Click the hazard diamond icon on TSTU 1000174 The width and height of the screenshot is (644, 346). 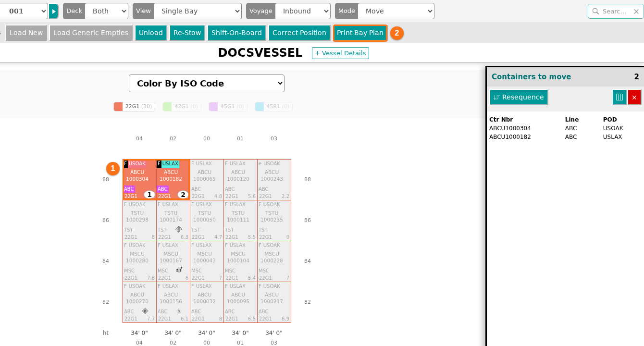pos(179,229)
